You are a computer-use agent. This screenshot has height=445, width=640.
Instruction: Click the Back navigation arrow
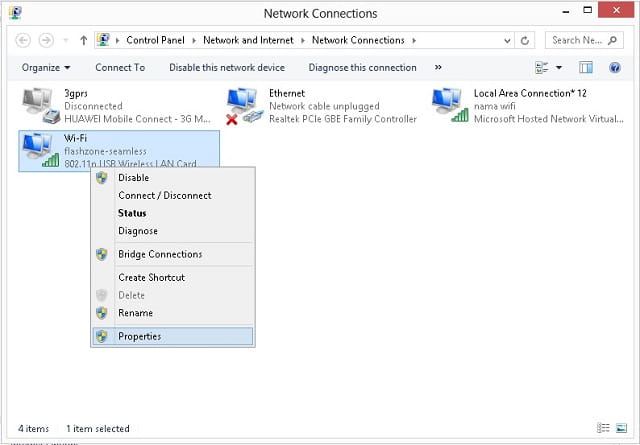[23, 40]
